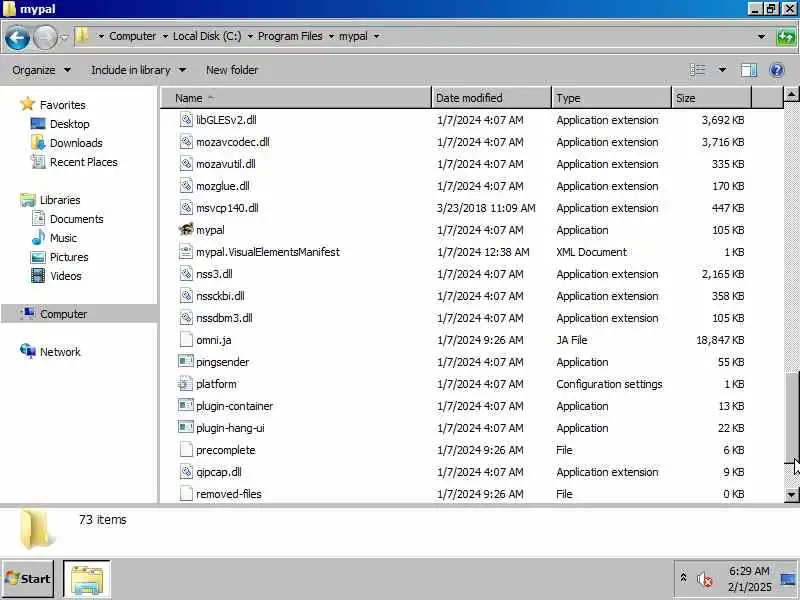
Task: Toggle the preview pane icon
Action: point(748,70)
